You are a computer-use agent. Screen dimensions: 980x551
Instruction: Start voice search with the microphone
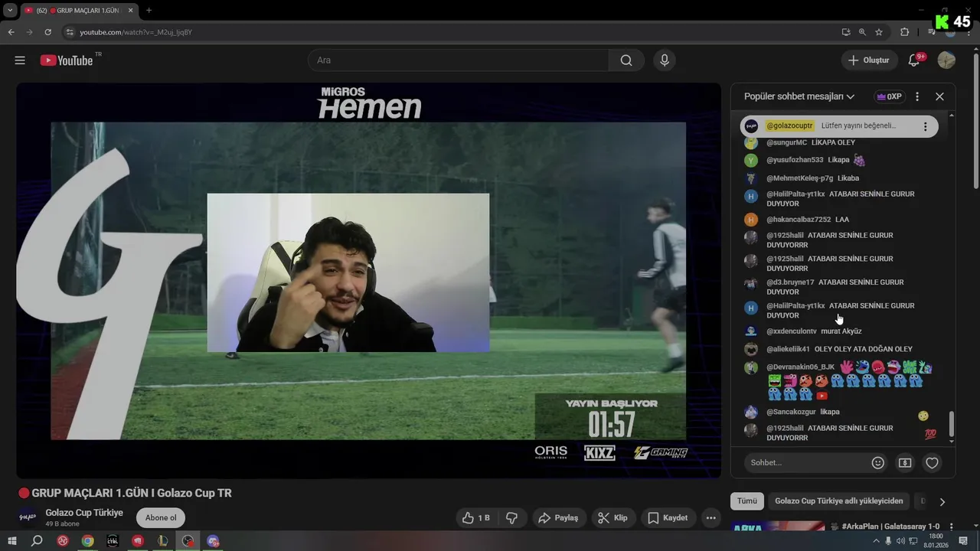coord(665,60)
